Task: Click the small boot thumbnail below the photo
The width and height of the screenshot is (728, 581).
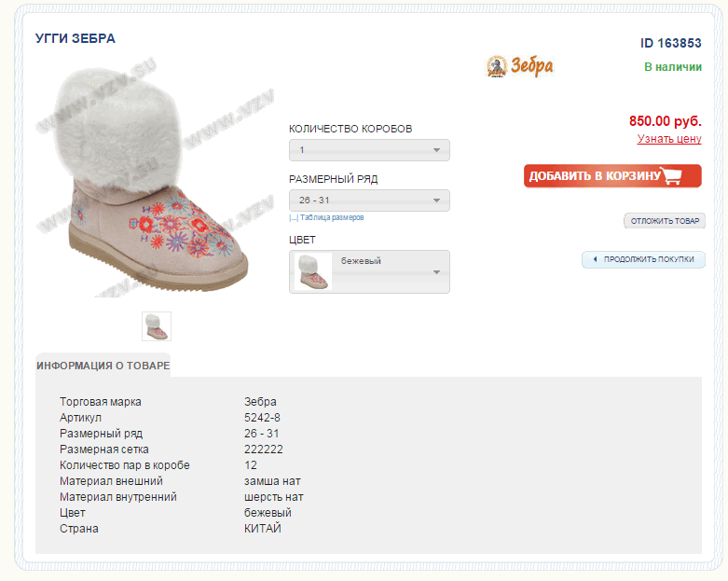Action: click(x=157, y=326)
